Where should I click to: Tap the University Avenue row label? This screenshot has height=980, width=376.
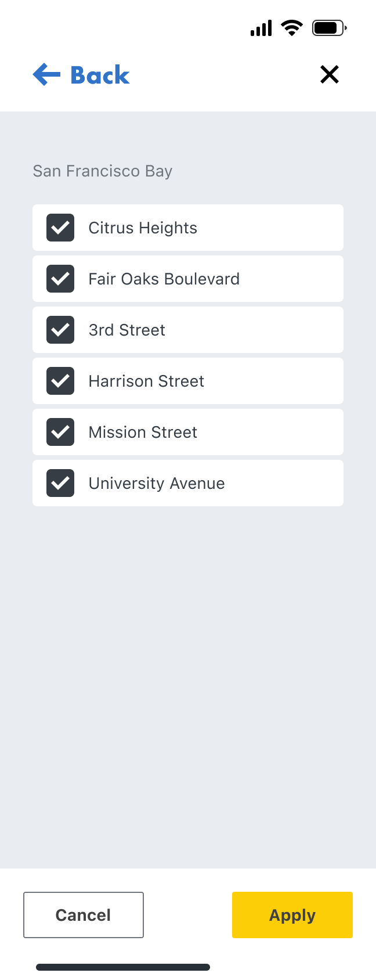click(x=157, y=483)
